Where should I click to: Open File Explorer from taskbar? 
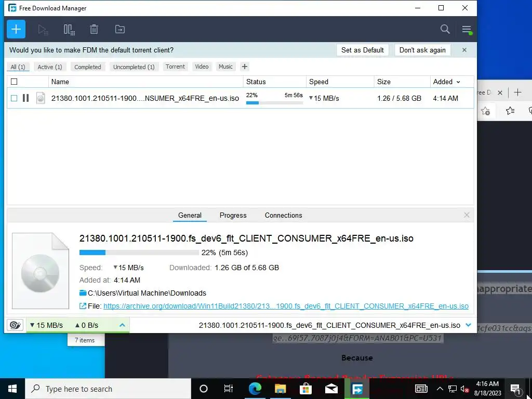280,389
